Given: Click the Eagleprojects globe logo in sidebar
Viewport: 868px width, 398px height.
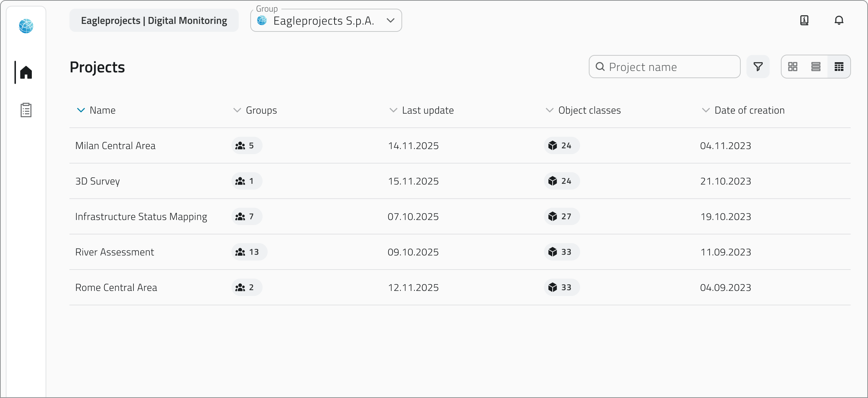Looking at the screenshot, I should click(26, 26).
